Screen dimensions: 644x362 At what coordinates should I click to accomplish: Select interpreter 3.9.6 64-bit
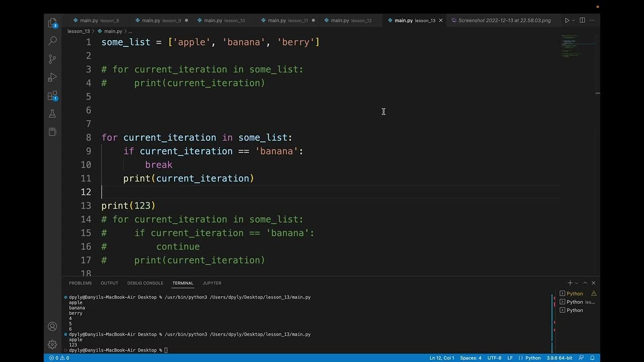[x=559, y=358]
